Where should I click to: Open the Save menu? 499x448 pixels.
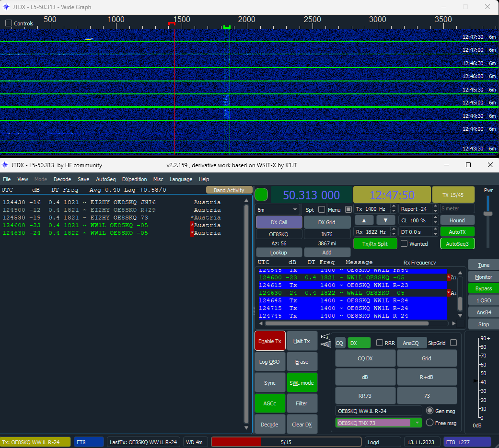pos(83,179)
